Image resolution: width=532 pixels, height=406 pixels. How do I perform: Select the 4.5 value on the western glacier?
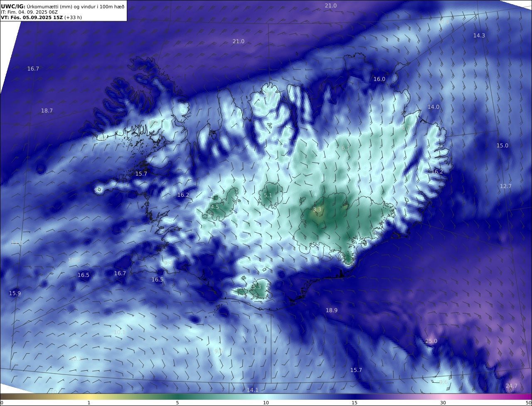click(x=215, y=207)
